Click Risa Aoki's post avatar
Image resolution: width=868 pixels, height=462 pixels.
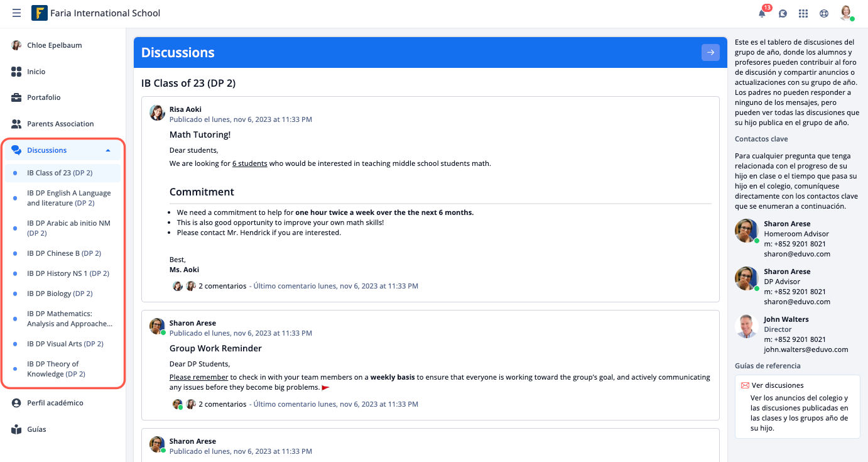(157, 113)
